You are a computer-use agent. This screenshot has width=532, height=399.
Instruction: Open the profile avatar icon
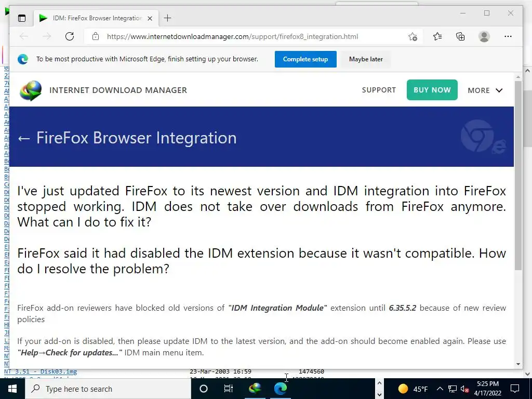point(484,36)
